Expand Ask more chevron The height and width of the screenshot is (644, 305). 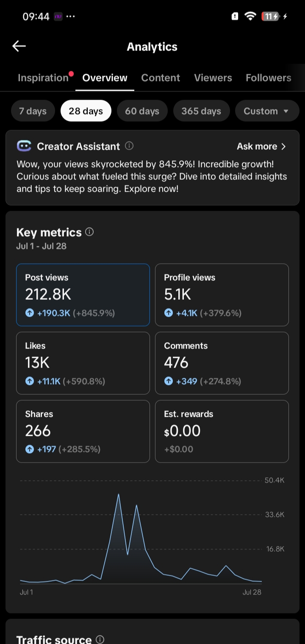coord(283,146)
